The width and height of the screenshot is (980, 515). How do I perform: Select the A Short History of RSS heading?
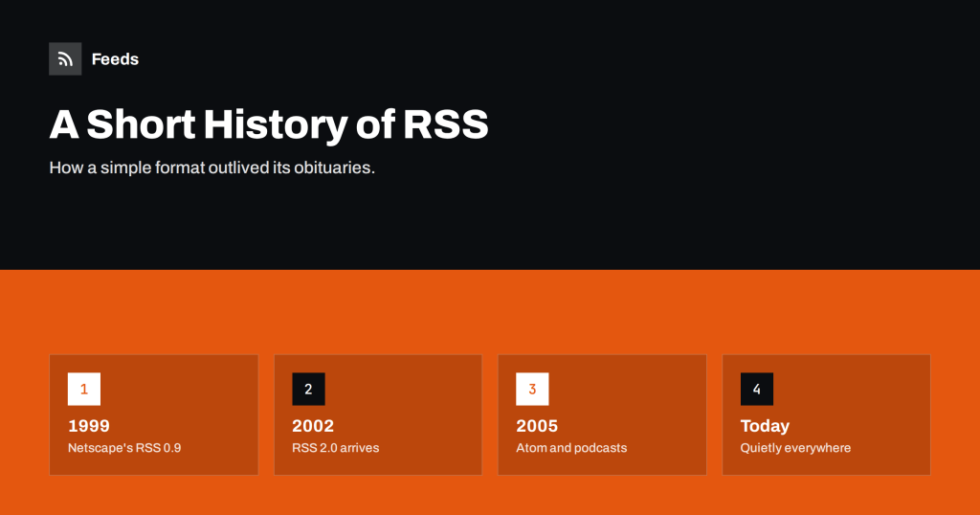click(x=269, y=123)
